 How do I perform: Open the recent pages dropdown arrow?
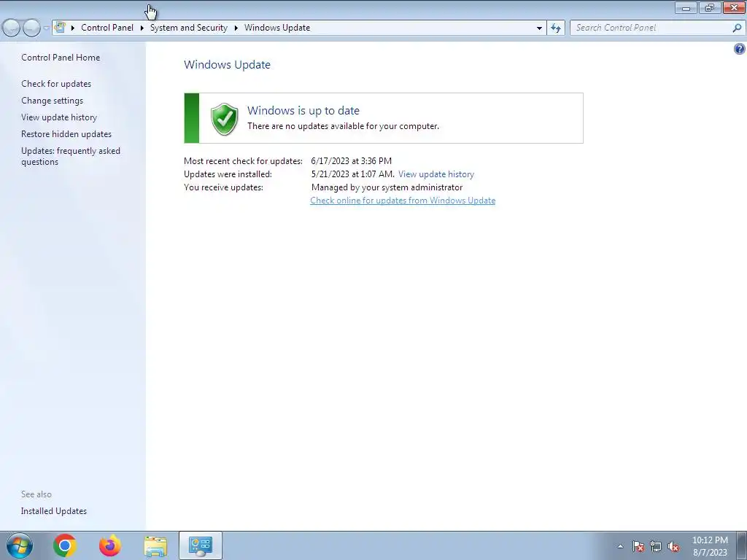point(46,28)
